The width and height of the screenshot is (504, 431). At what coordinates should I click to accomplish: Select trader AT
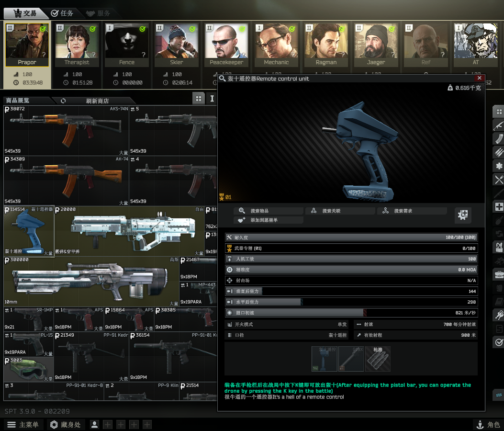tap(475, 45)
